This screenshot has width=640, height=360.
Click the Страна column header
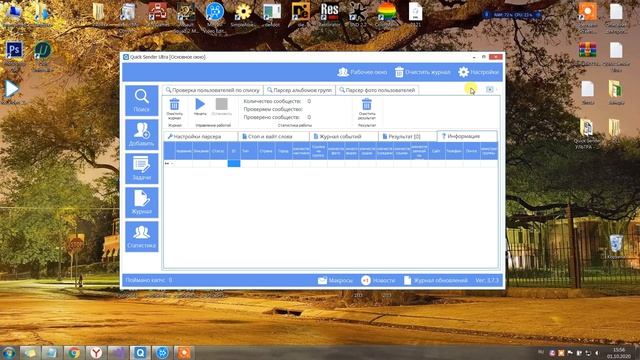point(266,151)
